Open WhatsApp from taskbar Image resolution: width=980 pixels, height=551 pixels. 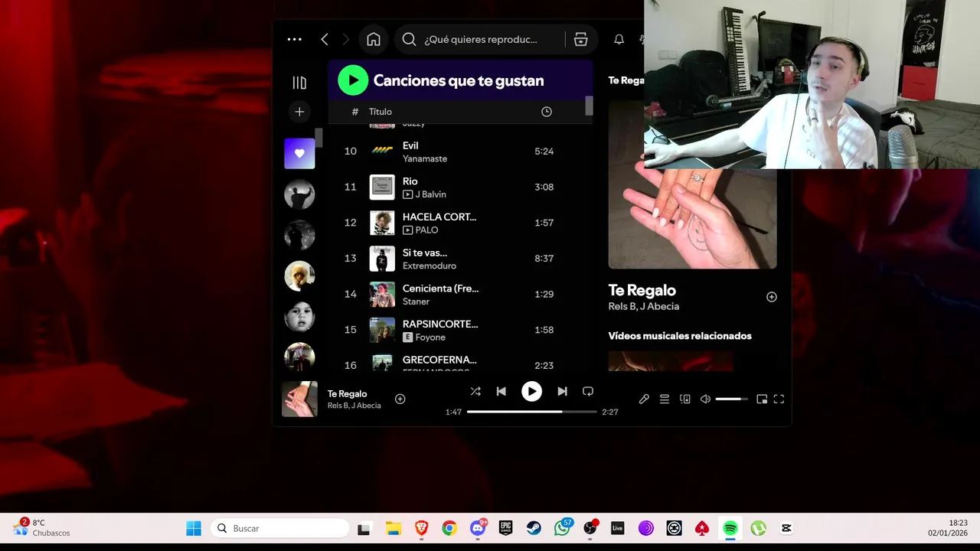pos(563,528)
